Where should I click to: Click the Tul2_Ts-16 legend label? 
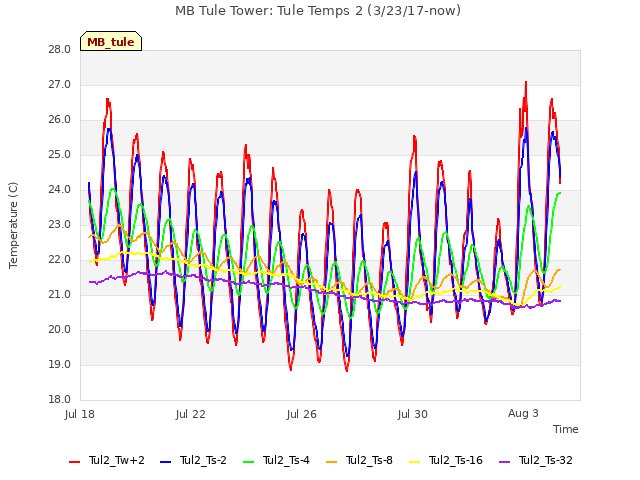(456, 460)
